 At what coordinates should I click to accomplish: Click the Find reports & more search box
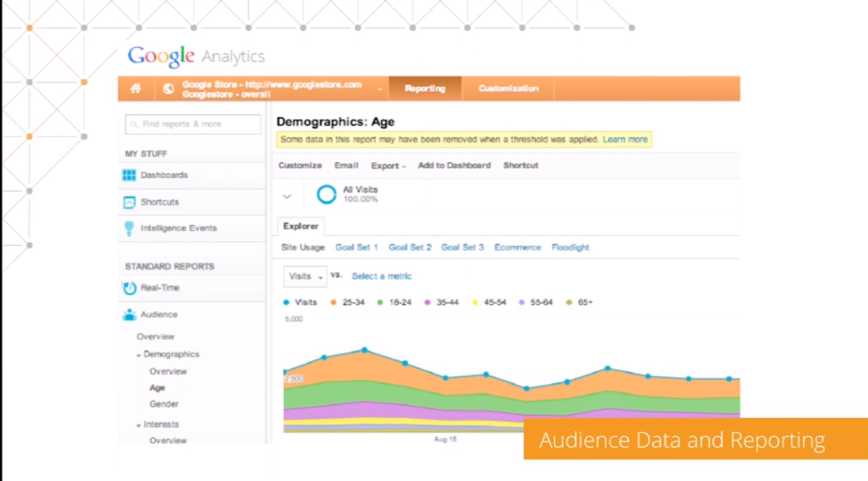point(193,124)
